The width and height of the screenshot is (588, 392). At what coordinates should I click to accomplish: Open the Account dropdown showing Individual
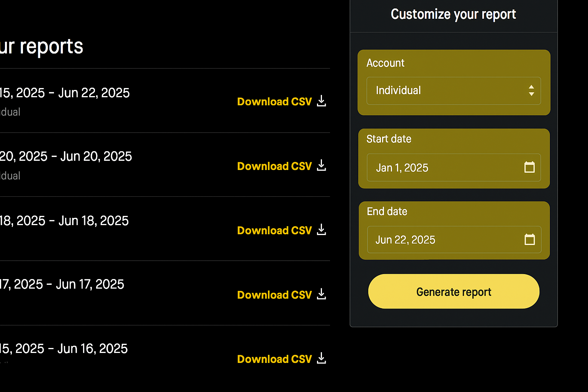point(454,91)
